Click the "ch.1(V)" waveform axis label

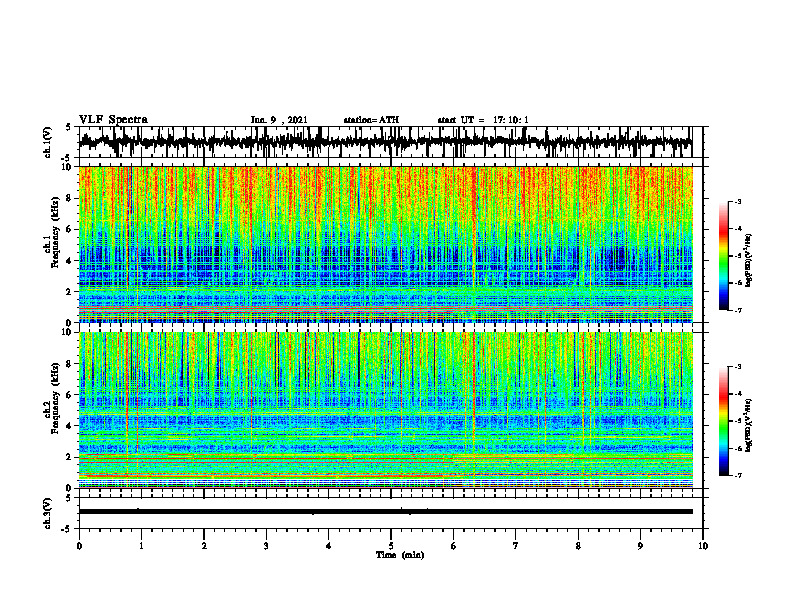pos(48,142)
